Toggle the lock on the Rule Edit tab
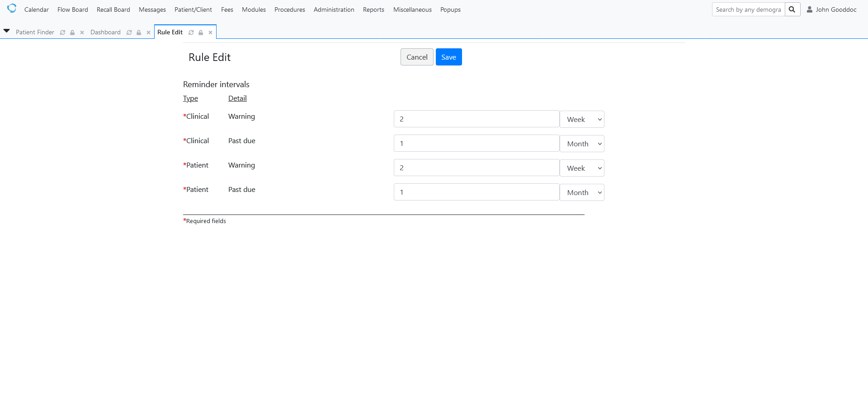This screenshot has width=868, height=415. pos(201,32)
